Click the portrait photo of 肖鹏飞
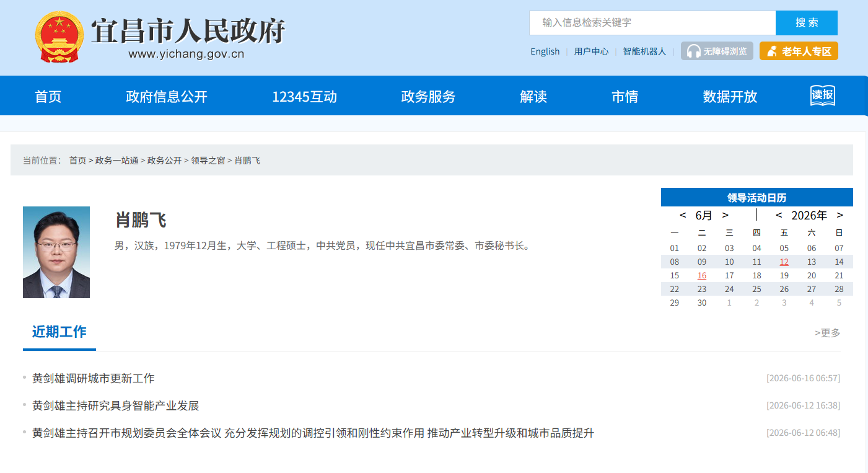Viewport: 868px width, 473px height. 56,252
